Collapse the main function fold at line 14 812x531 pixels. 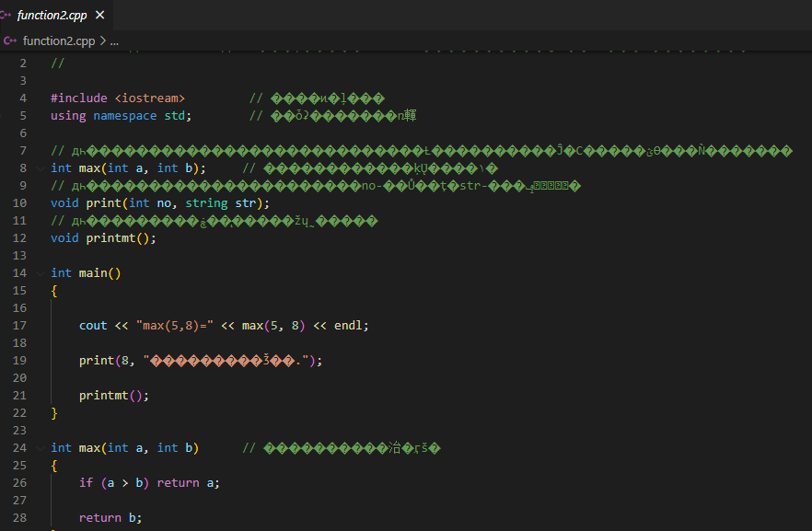coord(41,273)
